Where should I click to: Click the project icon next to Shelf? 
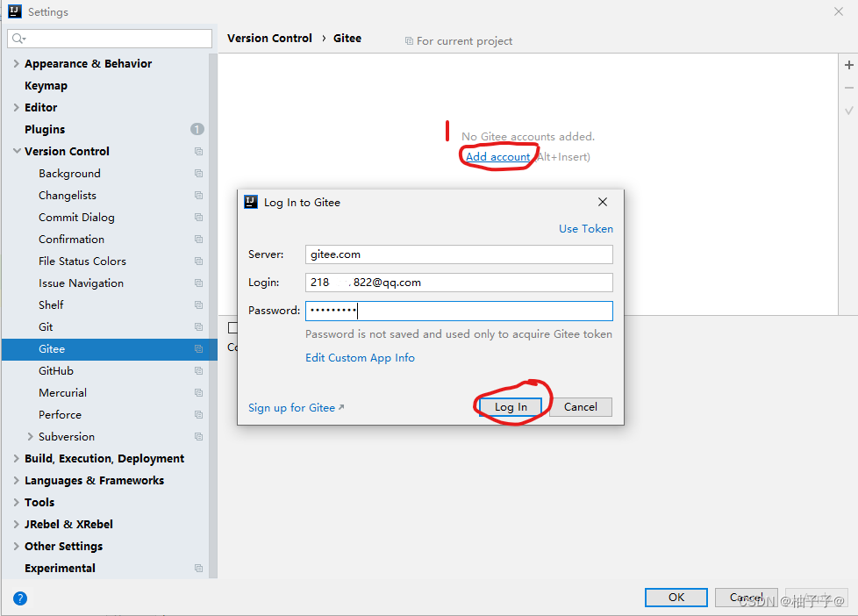198,304
